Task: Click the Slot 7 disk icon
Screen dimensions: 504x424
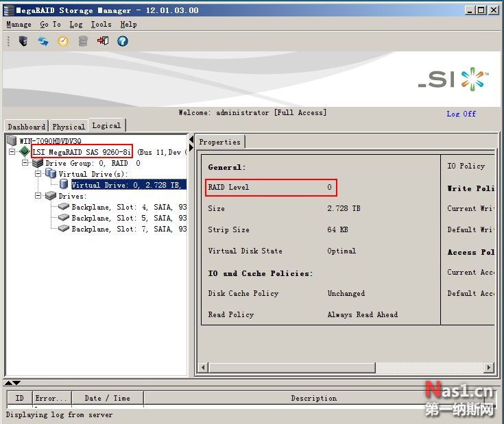Action: point(64,228)
